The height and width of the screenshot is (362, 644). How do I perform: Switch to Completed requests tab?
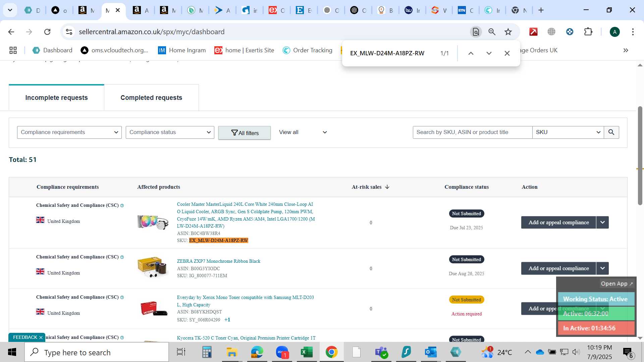(151, 98)
